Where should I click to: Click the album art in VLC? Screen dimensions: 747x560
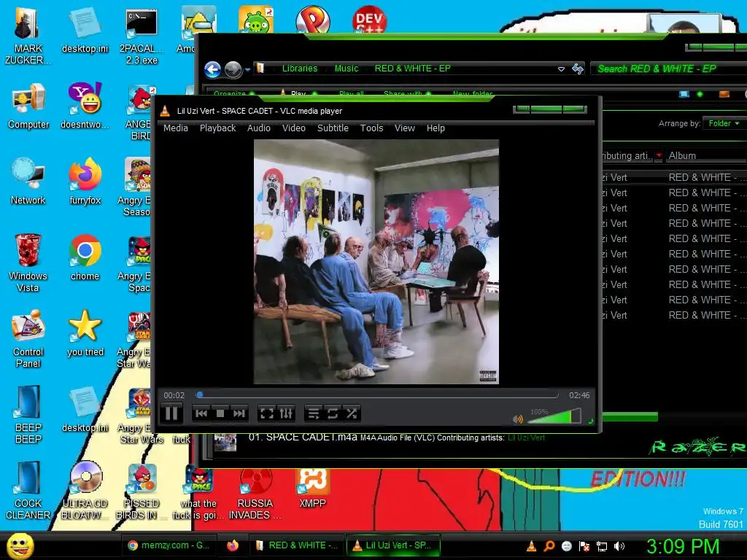click(376, 262)
